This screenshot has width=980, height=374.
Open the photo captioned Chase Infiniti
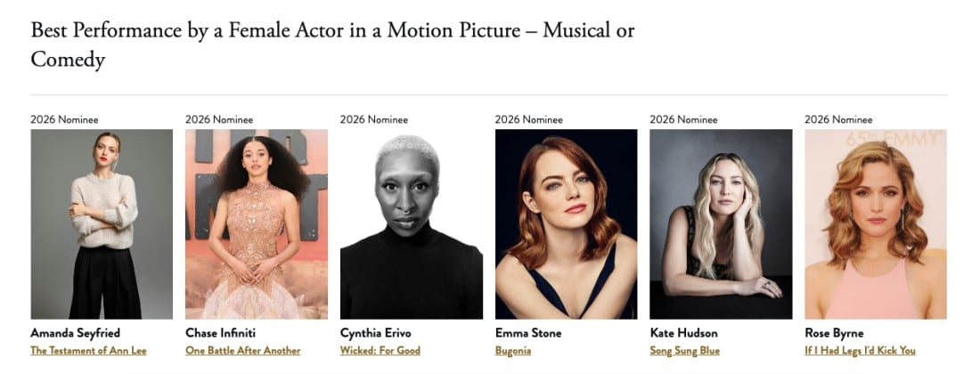click(x=257, y=224)
